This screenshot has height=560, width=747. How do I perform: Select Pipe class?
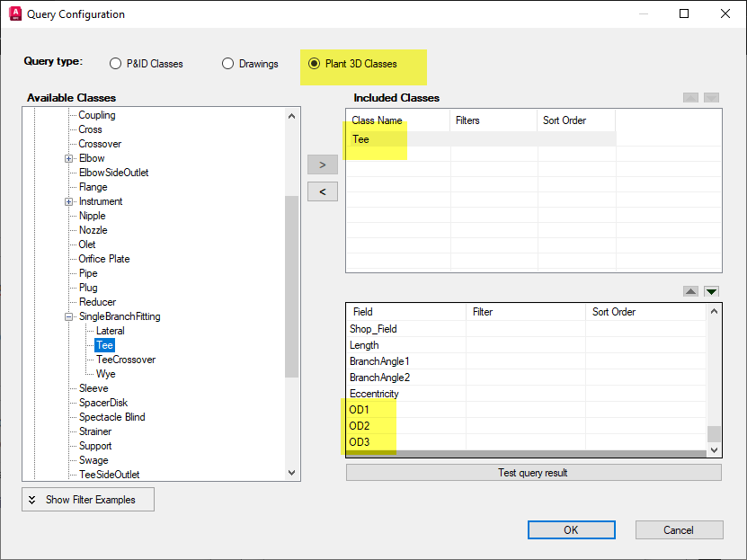(88, 273)
